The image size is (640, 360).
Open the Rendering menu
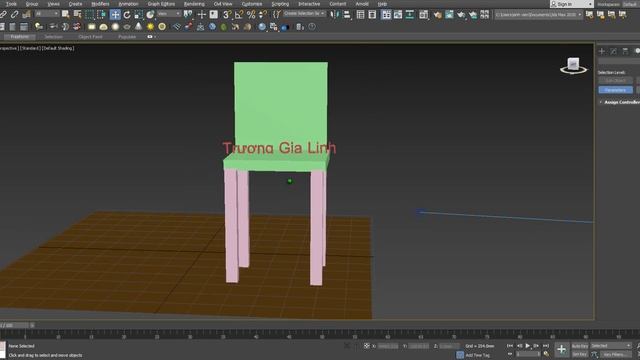tap(194, 4)
